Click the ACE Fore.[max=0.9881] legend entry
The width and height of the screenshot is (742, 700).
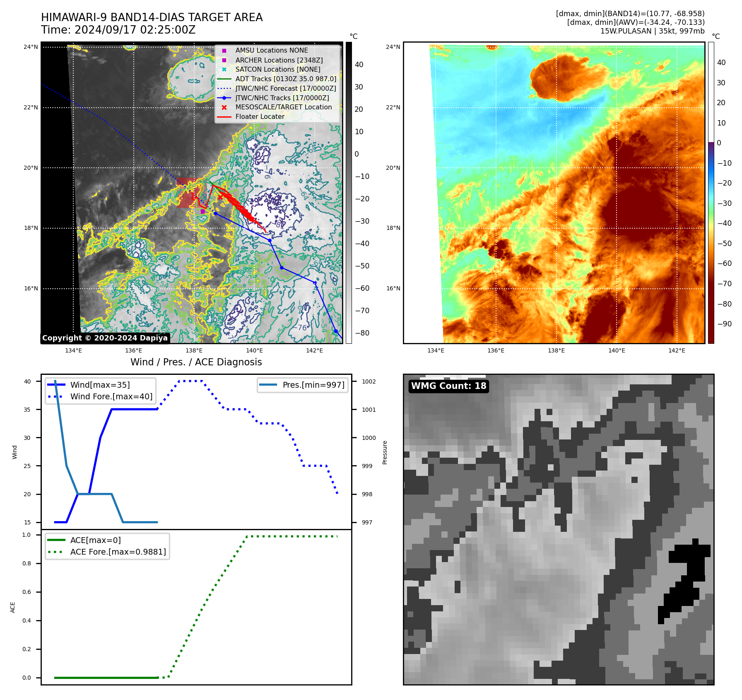tap(118, 552)
